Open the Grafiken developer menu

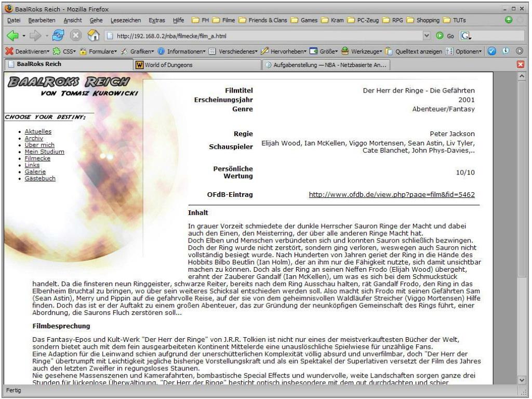click(x=137, y=51)
